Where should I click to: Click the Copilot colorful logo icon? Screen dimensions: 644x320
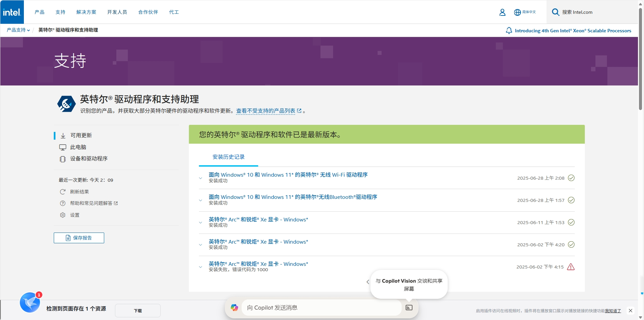pyautogui.click(x=234, y=308)
